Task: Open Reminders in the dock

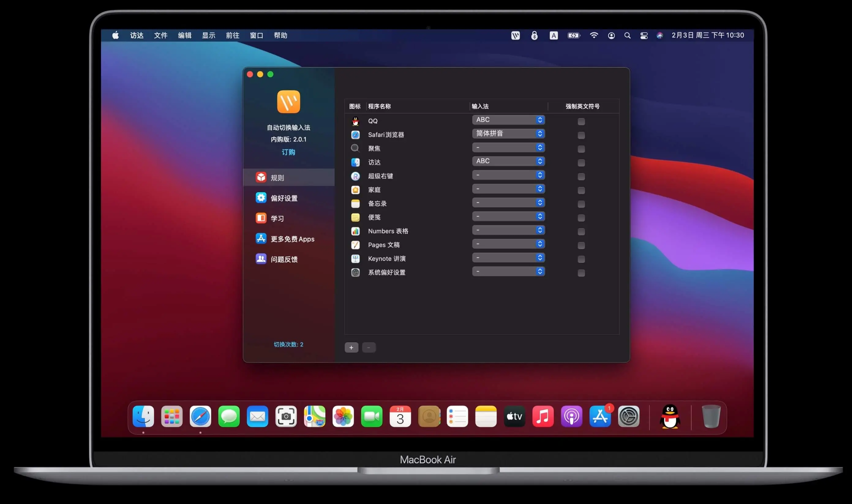Action: tap(457, 416)
